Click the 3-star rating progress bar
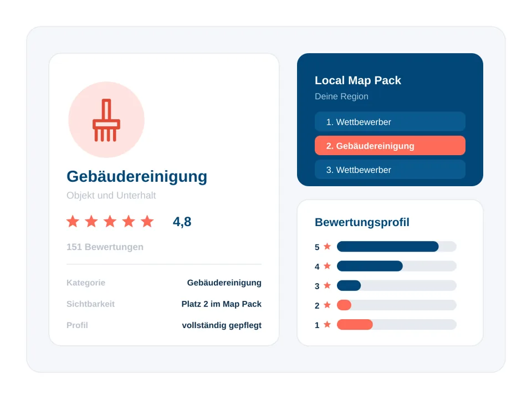The image size is (532, 399). [x=396, y=285]
